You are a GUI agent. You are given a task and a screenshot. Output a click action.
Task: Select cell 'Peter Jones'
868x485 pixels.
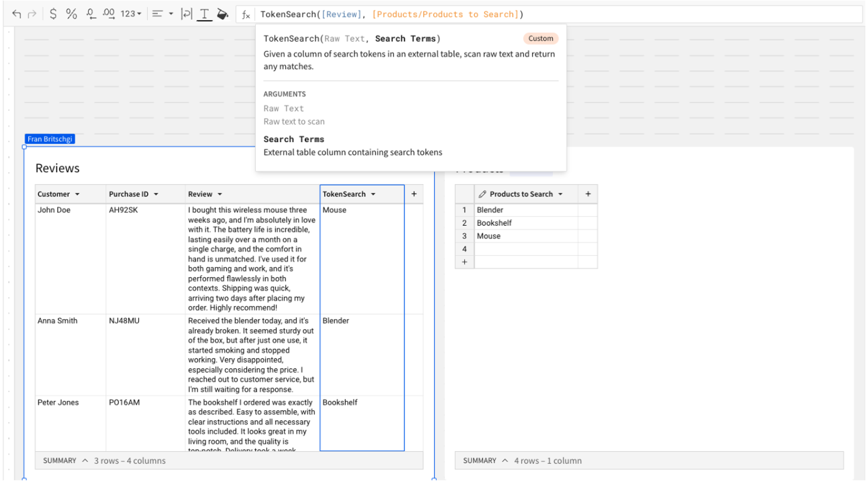click(x=71, y=423)
